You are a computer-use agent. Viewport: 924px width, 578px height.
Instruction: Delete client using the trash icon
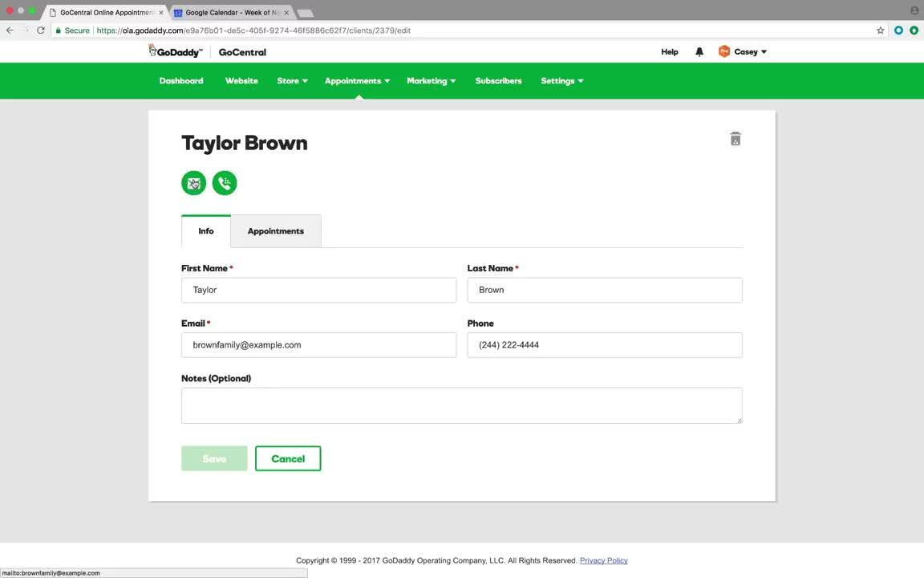coord(735,139)
